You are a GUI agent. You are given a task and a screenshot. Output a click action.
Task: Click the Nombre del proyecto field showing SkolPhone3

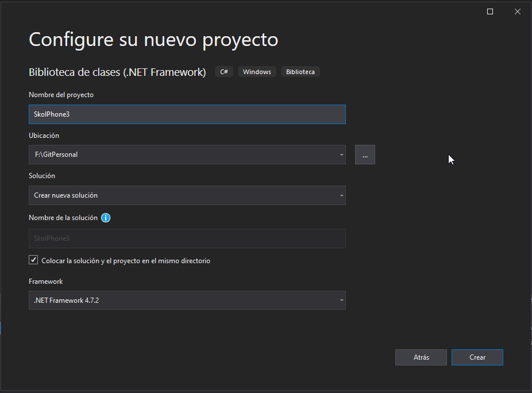click(187, 114)
